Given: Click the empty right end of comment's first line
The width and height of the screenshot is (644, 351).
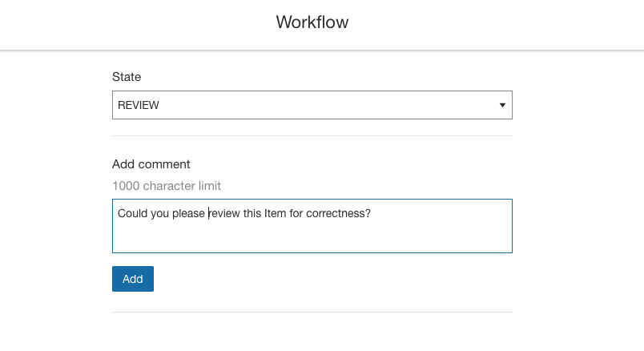Looking at the screenshot, I should [x=441, y=213].
